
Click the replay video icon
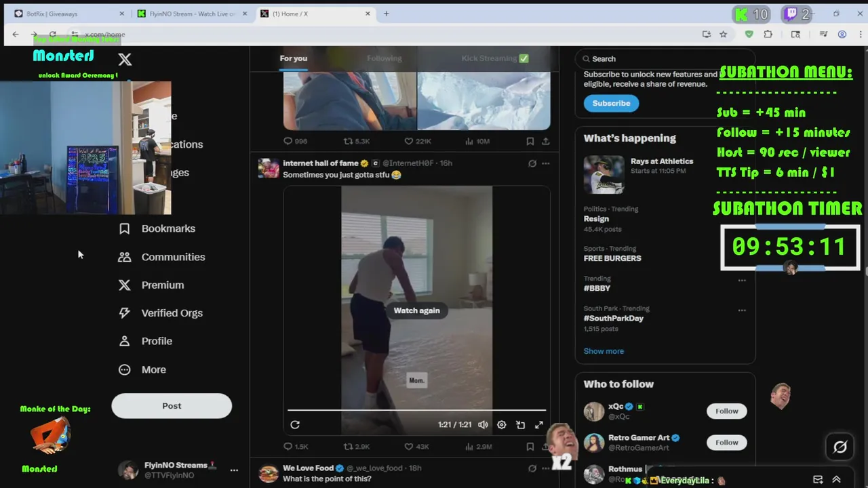click(x=295, y=425)
